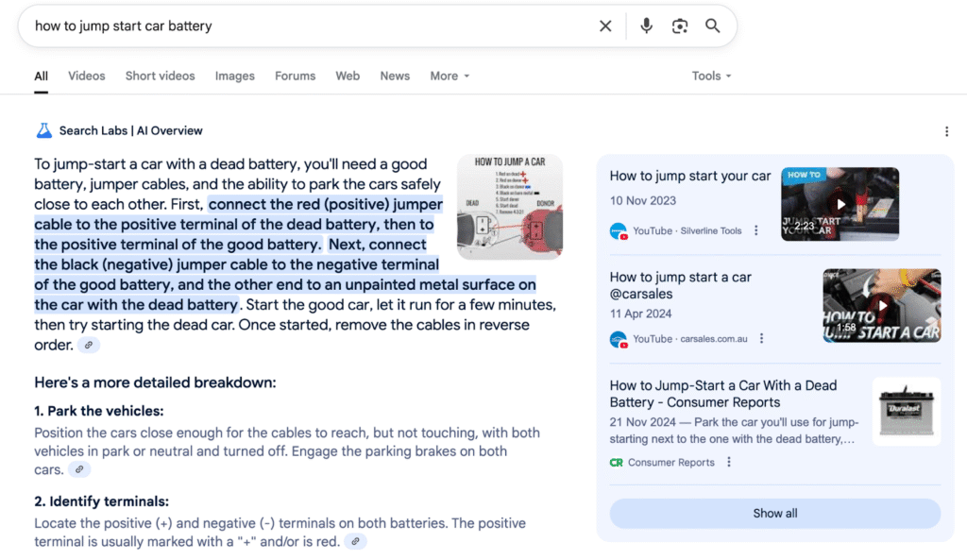The image size is (967, 560).
Task: Click link icon in Identify terminals section
Action: click(x=354, y=542)
